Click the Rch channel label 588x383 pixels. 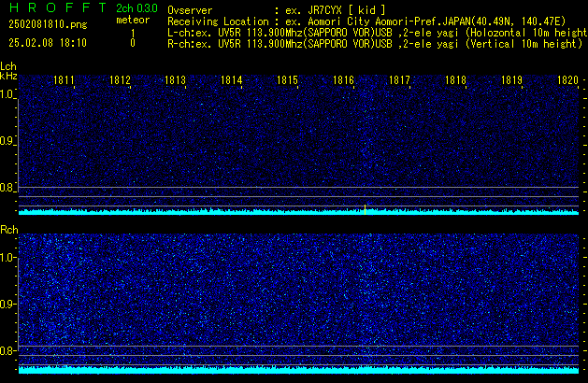pyautogui.click(x=9, y=230)
